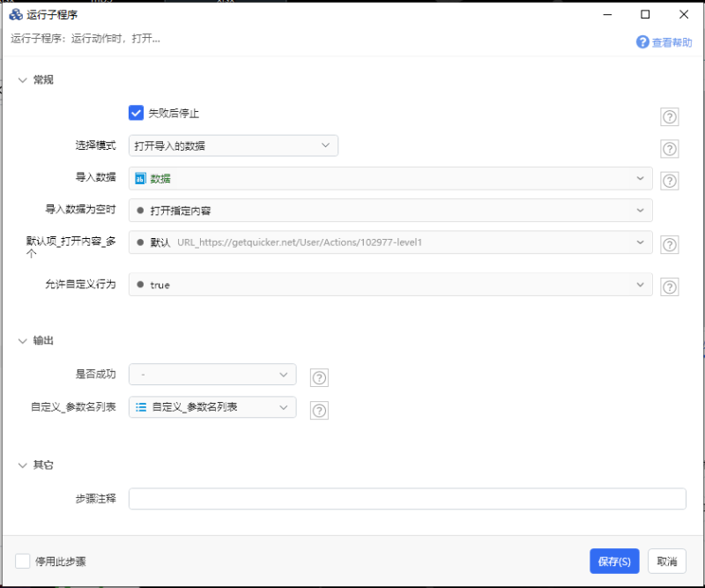Click help icon beside 导入数据 field

pyautogui.click(x=670, y=181)
